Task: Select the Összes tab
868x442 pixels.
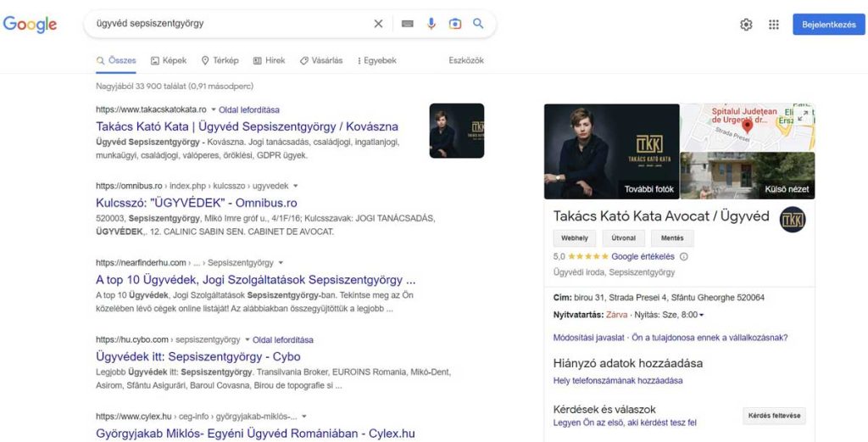Action: coord(116,60)
